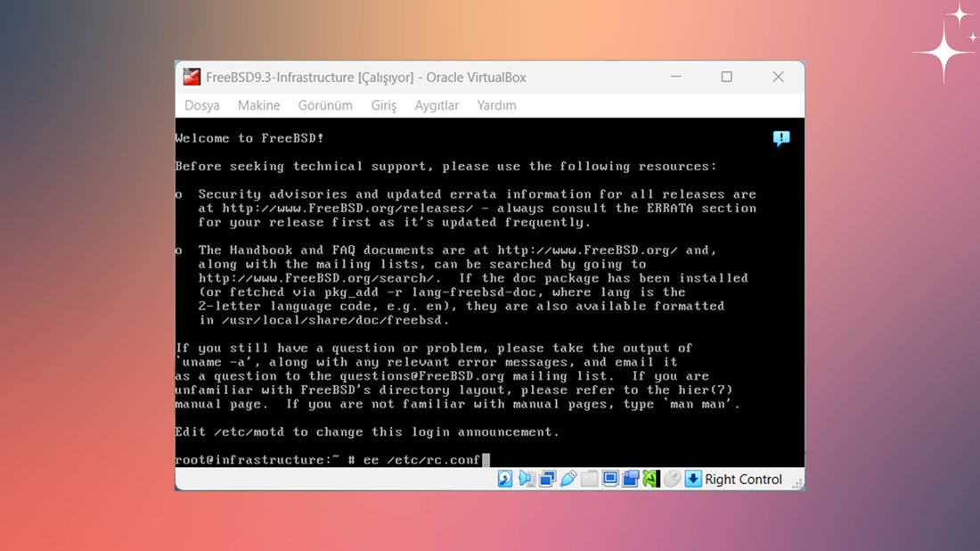Click inside the FreeBSD terminal at the root prompt
This screenshot has height=551, width=980.
332,460
